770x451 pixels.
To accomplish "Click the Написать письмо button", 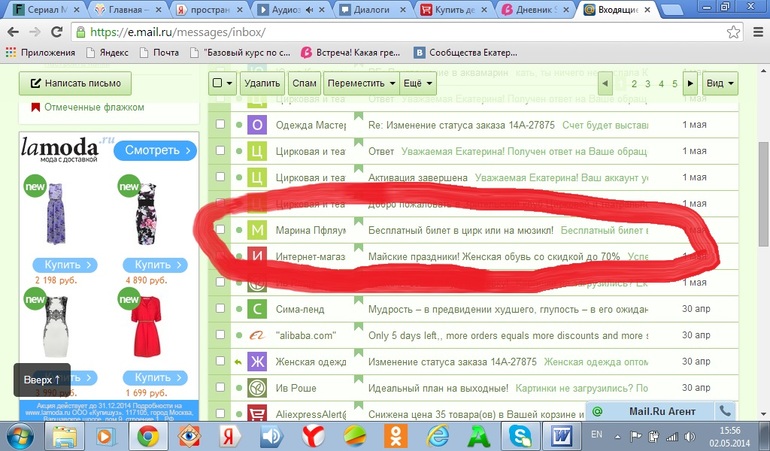I will (76, 84).
